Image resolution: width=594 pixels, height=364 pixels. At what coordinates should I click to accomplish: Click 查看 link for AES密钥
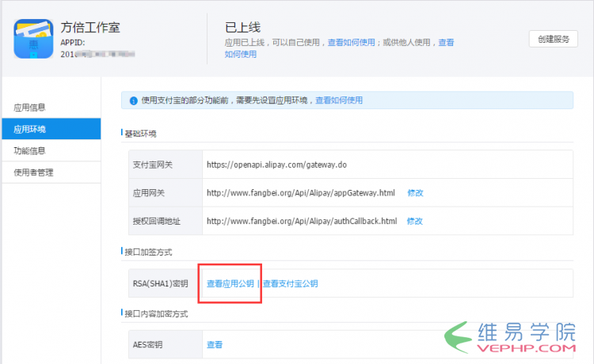tap(215, 345)
